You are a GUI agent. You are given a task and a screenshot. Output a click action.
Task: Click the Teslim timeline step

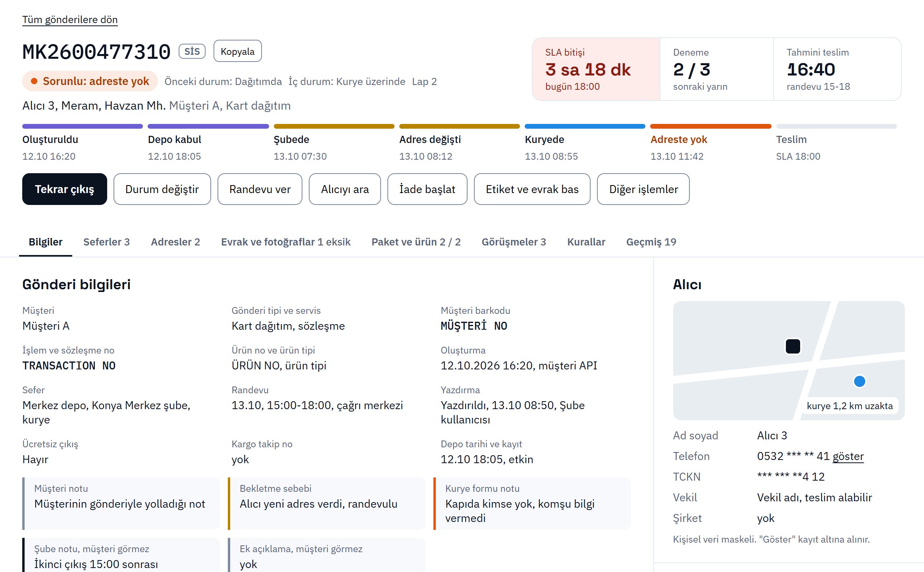(x=836, y=143)
